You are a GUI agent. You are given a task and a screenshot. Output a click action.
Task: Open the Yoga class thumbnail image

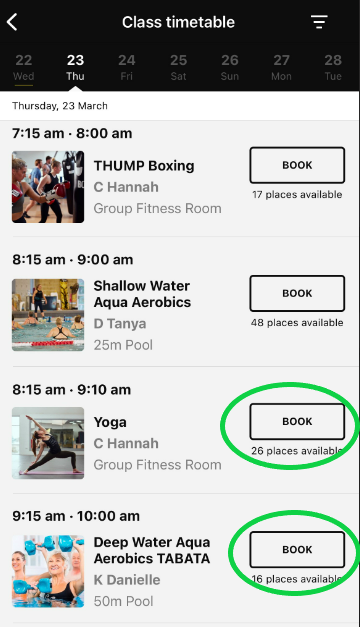pos(48,443)
